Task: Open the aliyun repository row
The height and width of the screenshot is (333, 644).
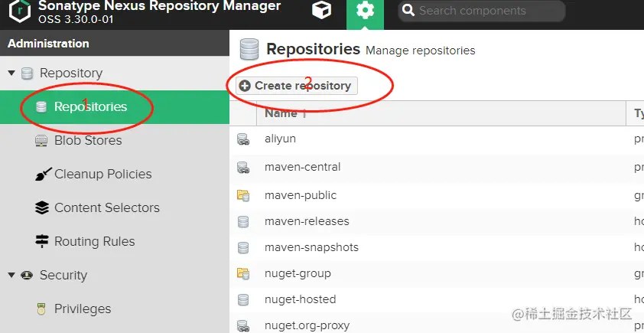Action: tap(437, 139)
